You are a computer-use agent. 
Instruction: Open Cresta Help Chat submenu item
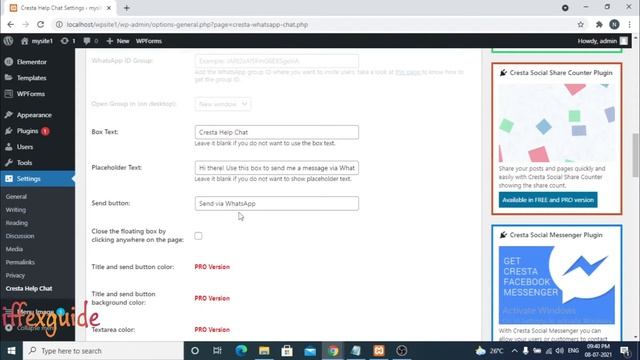coord(29,289)
